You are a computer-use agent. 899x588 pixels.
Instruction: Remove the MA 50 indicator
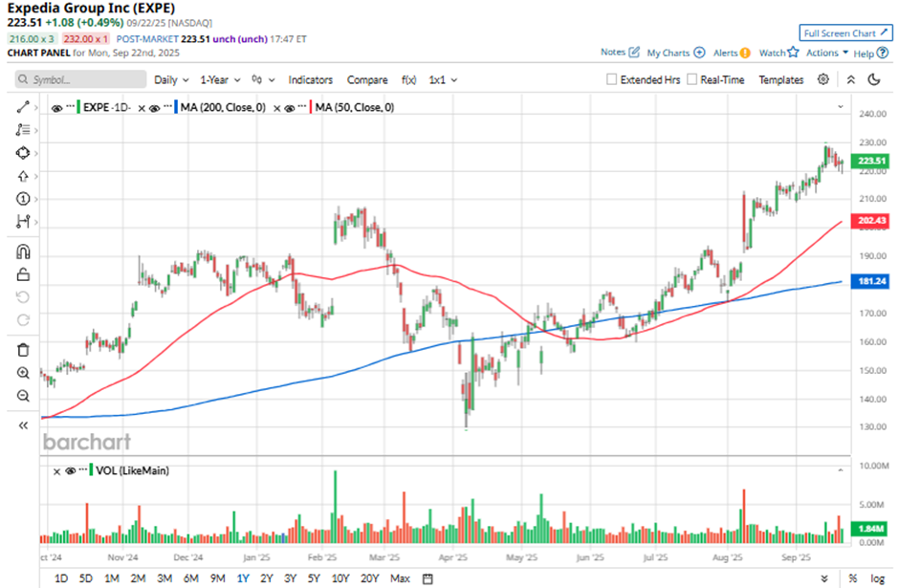[277, 108]
